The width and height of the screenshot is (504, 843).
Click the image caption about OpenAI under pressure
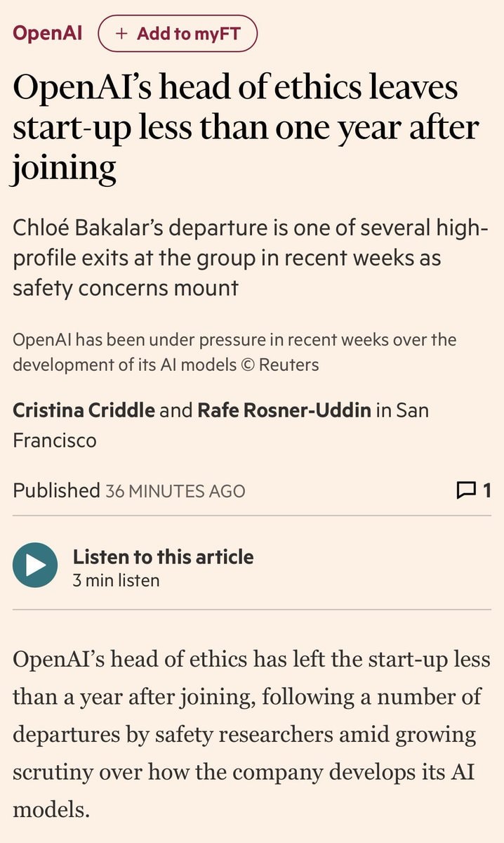(234, 352)
